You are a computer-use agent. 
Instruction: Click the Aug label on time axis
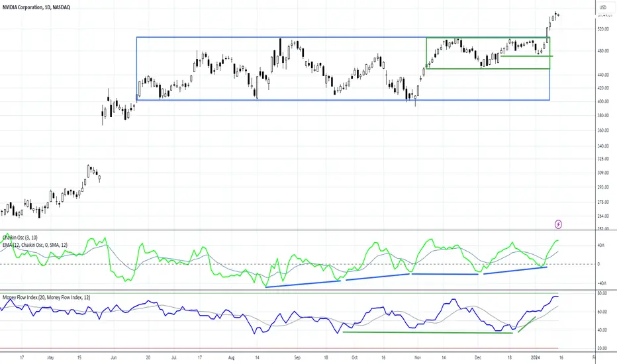(232, 357)
